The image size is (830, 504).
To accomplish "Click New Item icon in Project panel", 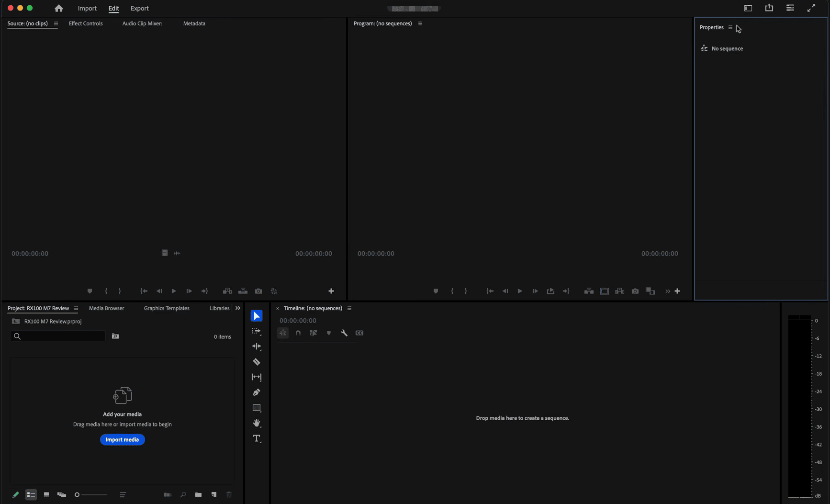I will pos(214,494).
